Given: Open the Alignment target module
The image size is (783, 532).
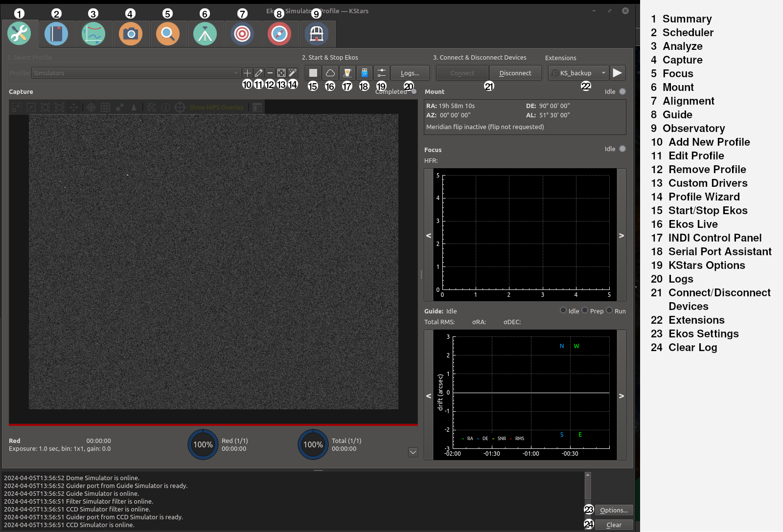Looking at the screenshot, I should click(x=242, y=34).
